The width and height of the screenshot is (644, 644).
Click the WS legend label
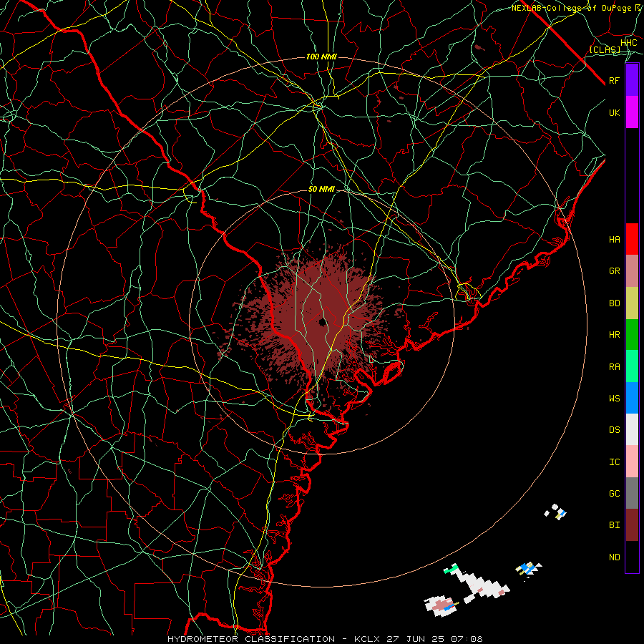coord(614,399)
